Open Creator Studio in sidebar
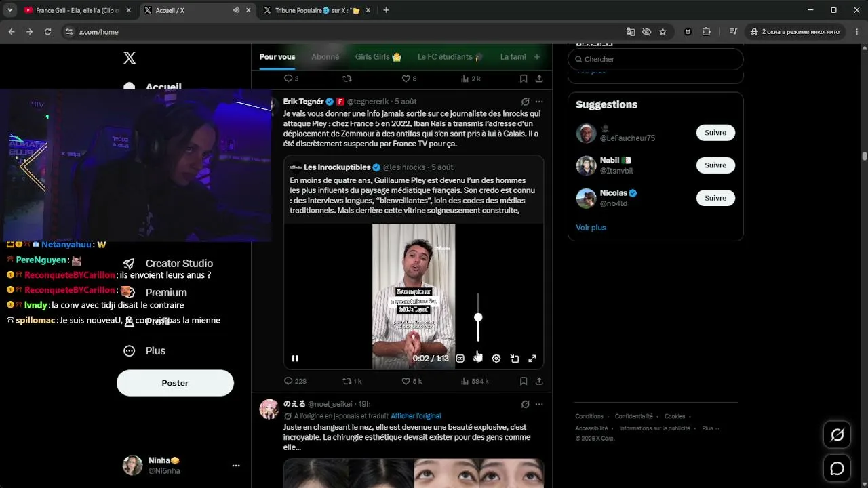Image resolution: width=868 pixels, height=488 pixels. pyautogui.click(x=168, y=264)
